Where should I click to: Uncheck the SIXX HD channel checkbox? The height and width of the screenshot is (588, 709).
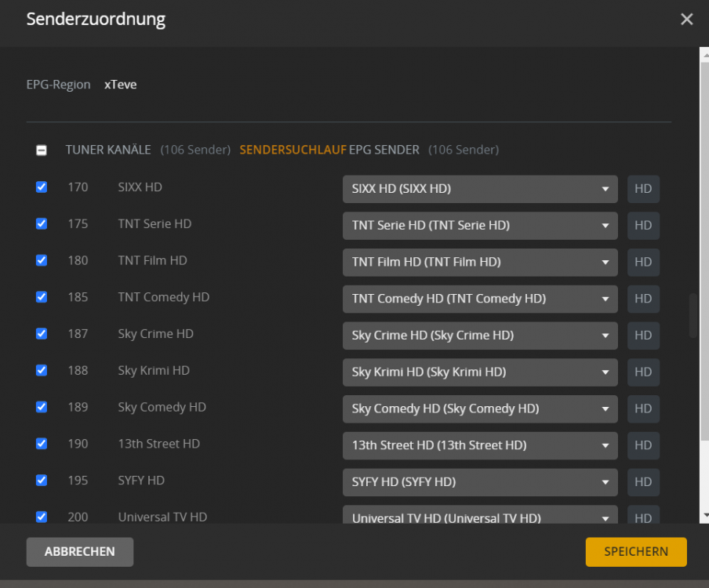click(41, 187)
